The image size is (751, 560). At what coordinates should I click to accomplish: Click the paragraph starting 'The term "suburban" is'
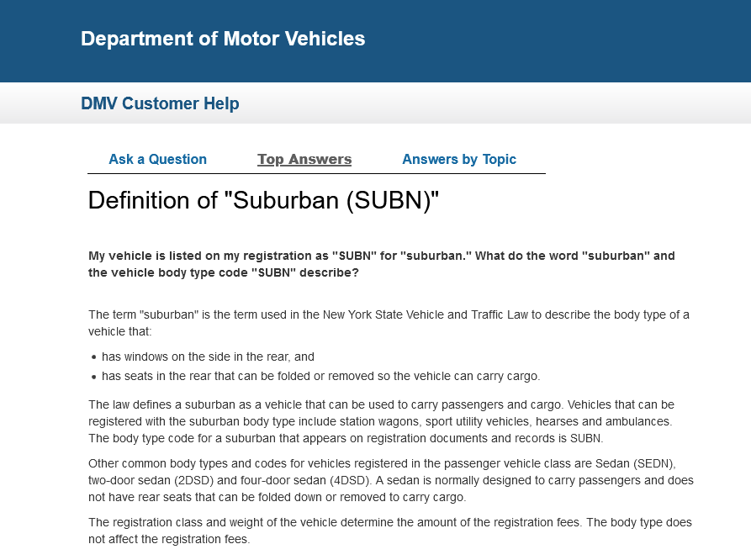[389, 323]
